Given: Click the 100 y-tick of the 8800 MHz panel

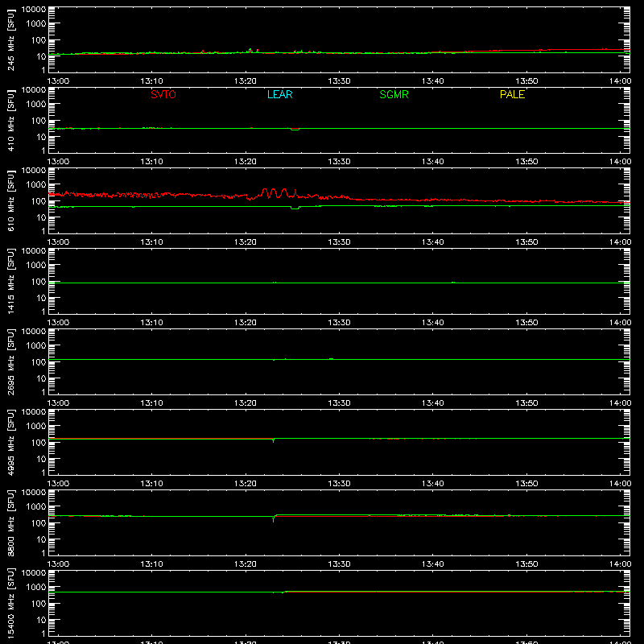Looking at the screenshot, I should [x=39, y=523].
